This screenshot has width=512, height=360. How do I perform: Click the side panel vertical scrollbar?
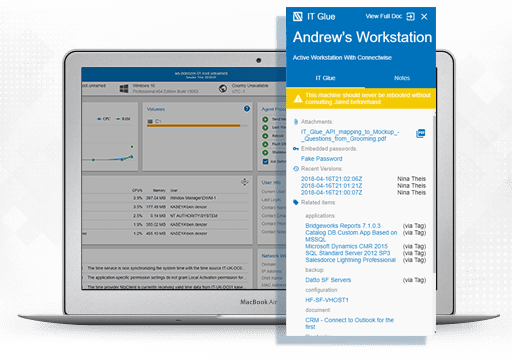[434, 193]
